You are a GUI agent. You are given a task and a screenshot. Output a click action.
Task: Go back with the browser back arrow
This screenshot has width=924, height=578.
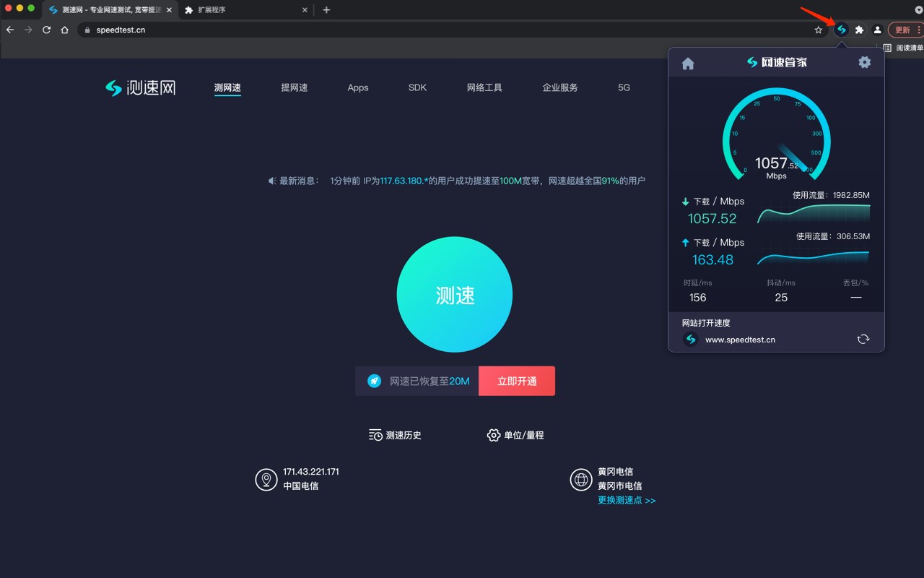click(x=10, y=30)
